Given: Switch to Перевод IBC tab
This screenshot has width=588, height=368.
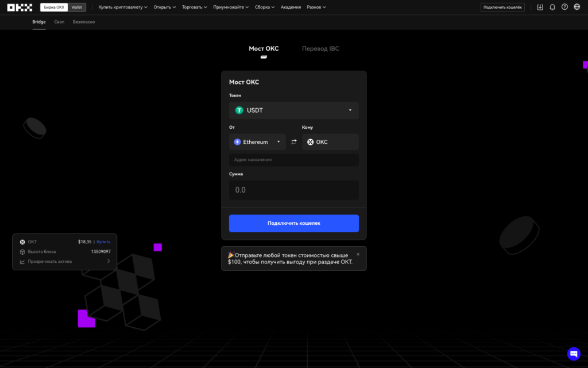Looking at the screenshot, I should pyautogui.click(x=320, y=49).
